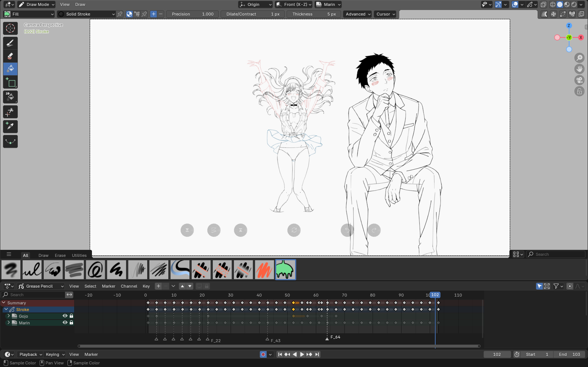Open the Key menu in the Dope Sheet
This screenshot has height=367, width=588.
click(x=146, y=286)
